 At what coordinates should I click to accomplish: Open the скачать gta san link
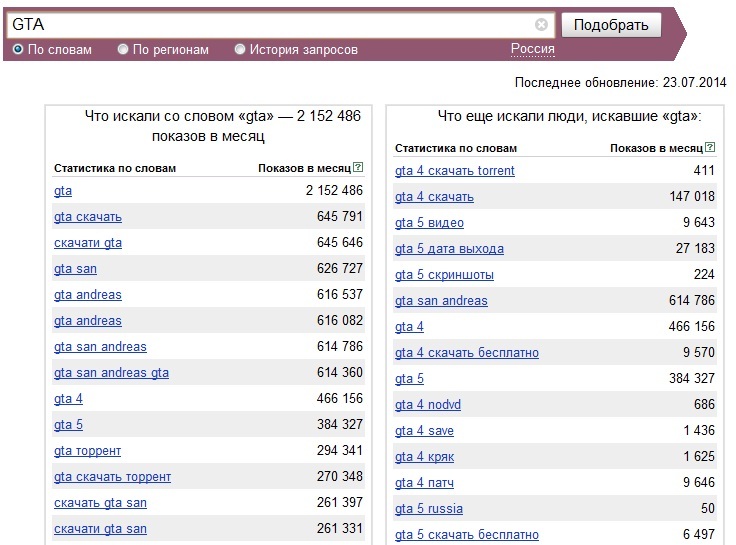(100, 503)
